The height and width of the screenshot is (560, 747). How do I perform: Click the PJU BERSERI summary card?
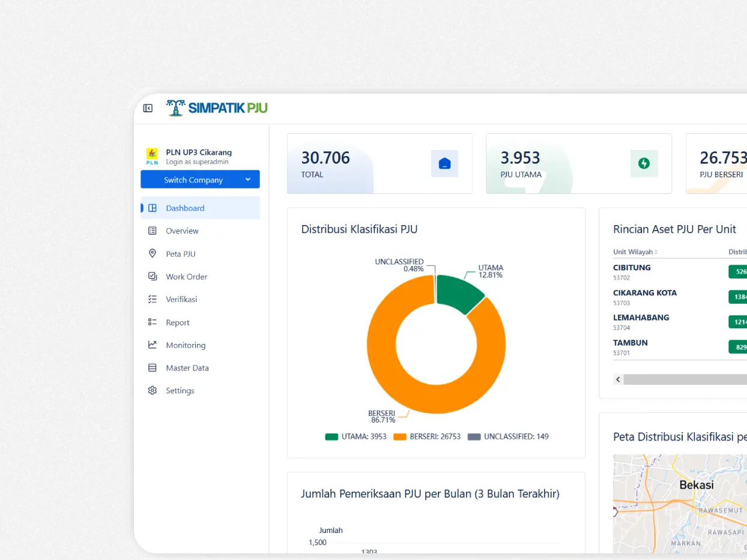[x=716, y=163]
